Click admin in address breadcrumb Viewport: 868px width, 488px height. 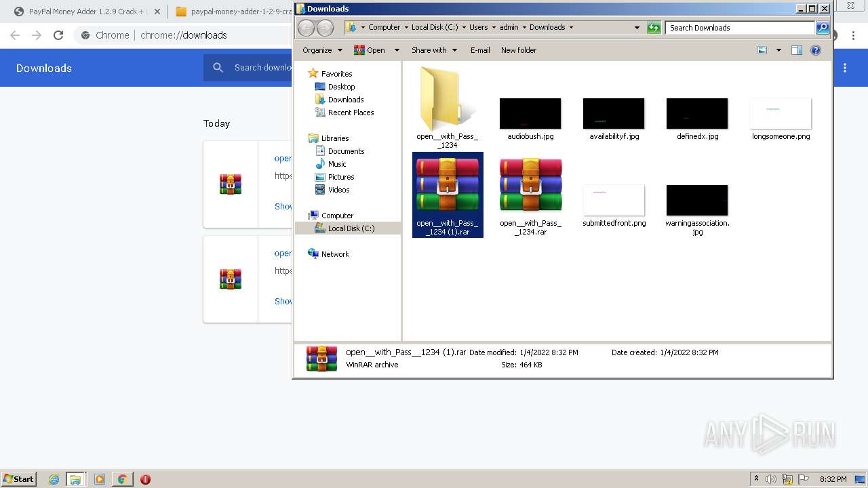509,28
